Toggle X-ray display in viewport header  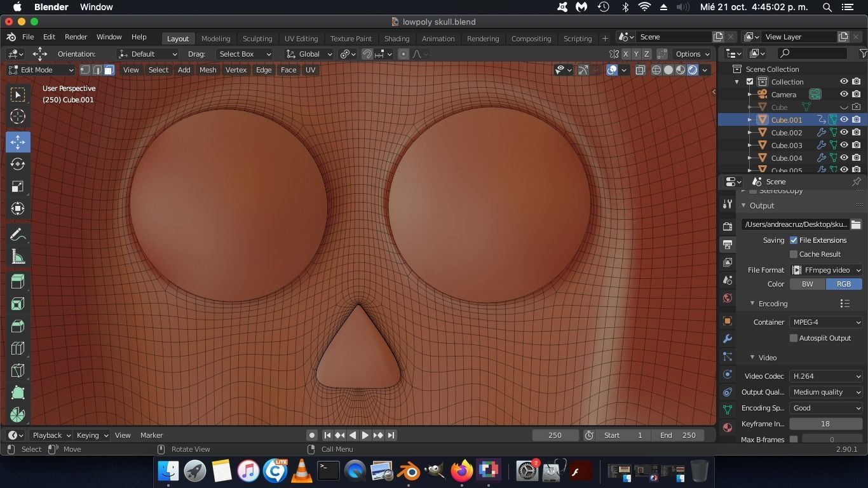point(640,70)
